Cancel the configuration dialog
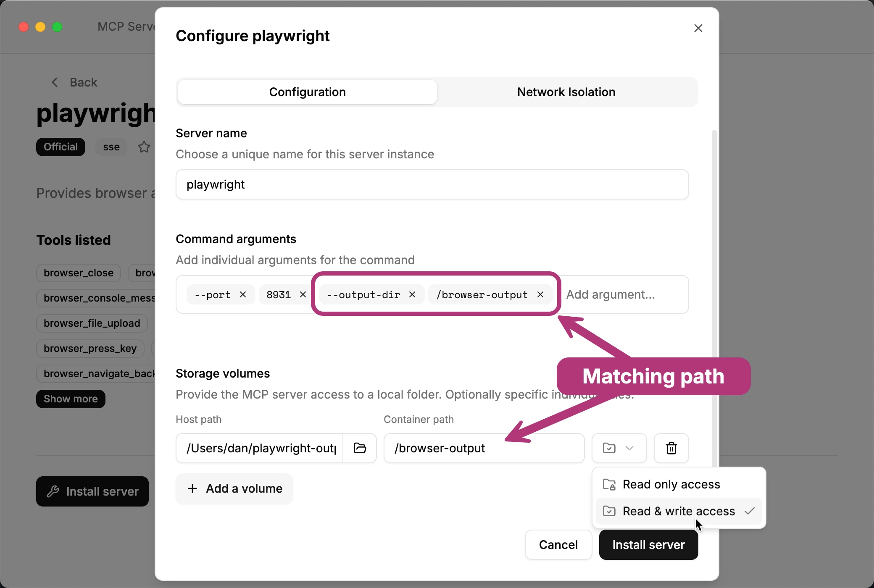The height and width of the screenshot is (588, 874). (x=558, y=544)
